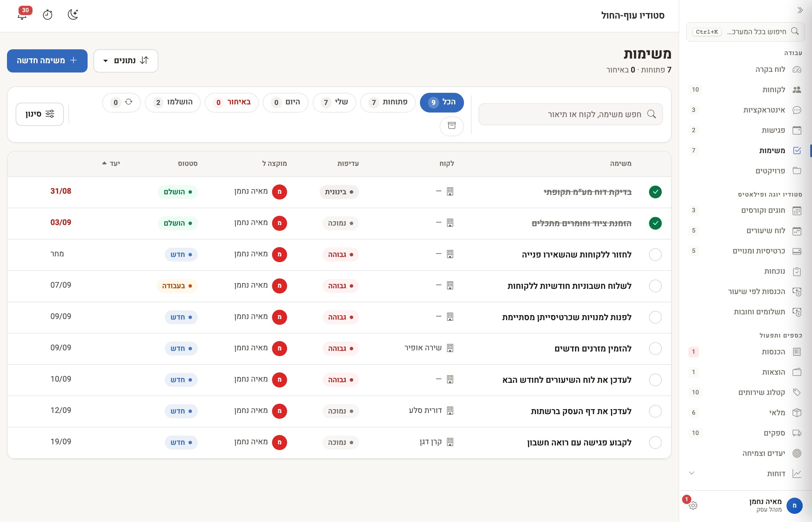Screen dimensions: 812x522
Task: Uncheck completed task הזמנת ציוד וחומרים מתכלים
Action: tap(655, 223)
